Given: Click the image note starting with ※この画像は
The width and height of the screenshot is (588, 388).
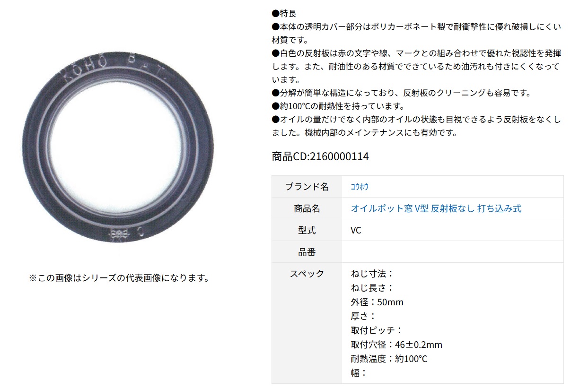Looking at the screenshot, I should tap(119, 277).
